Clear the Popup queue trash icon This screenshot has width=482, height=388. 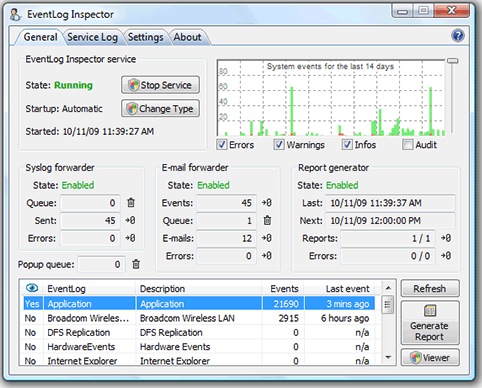coord(136,264)
